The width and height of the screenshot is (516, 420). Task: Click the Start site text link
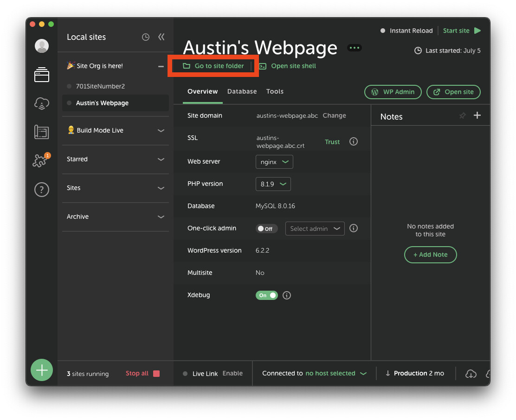[456, 31]
